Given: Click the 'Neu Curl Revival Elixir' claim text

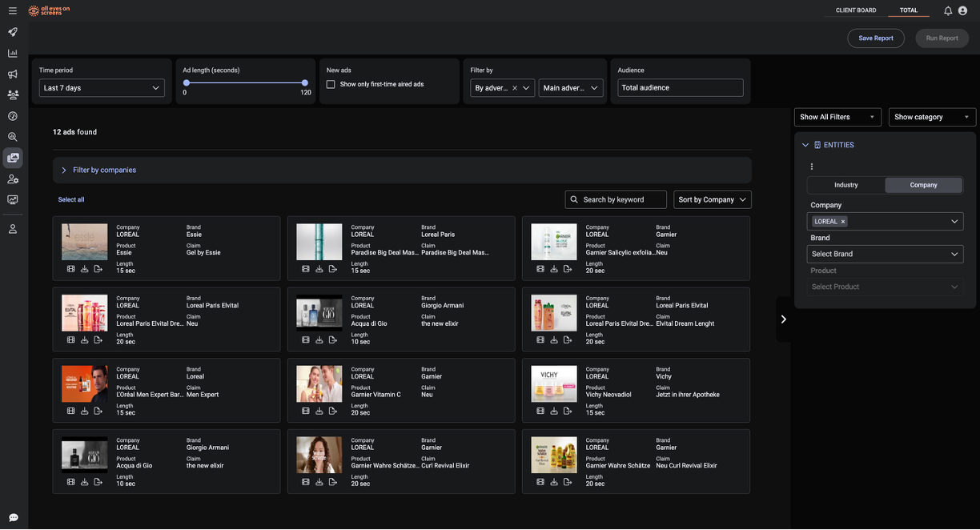Looking at the screenshot, I should pos(686,466).
